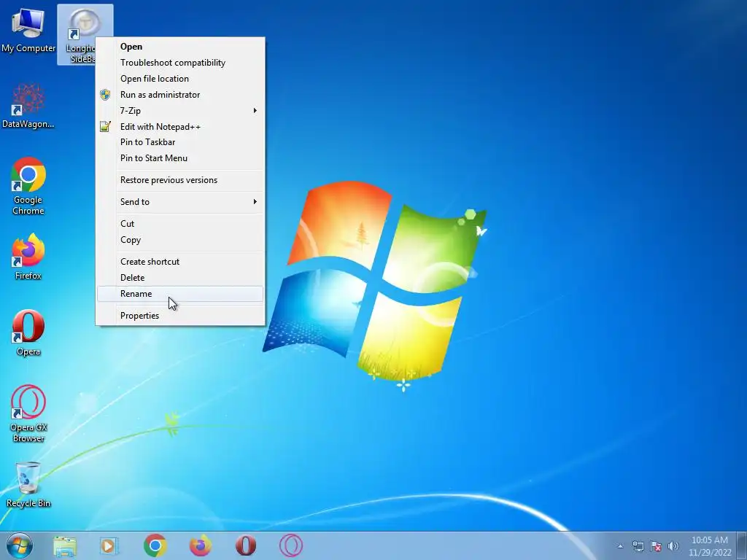Choose Edit with Notepad++ menu entry
Viewport: 747px width, 560px height.
point(180,127)
